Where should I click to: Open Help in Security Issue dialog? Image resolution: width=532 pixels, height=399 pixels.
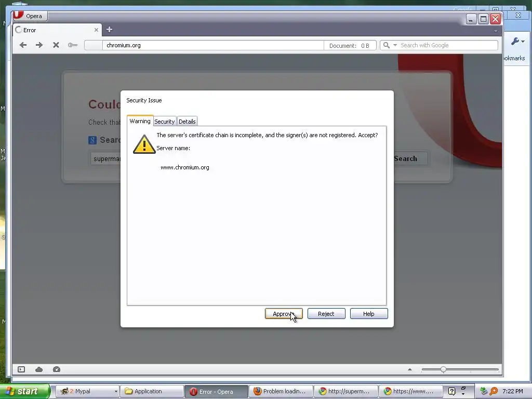point(368,314)
